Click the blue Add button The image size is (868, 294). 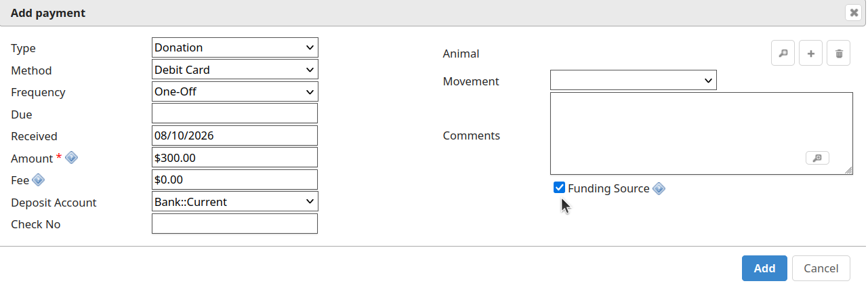point(764,268)
